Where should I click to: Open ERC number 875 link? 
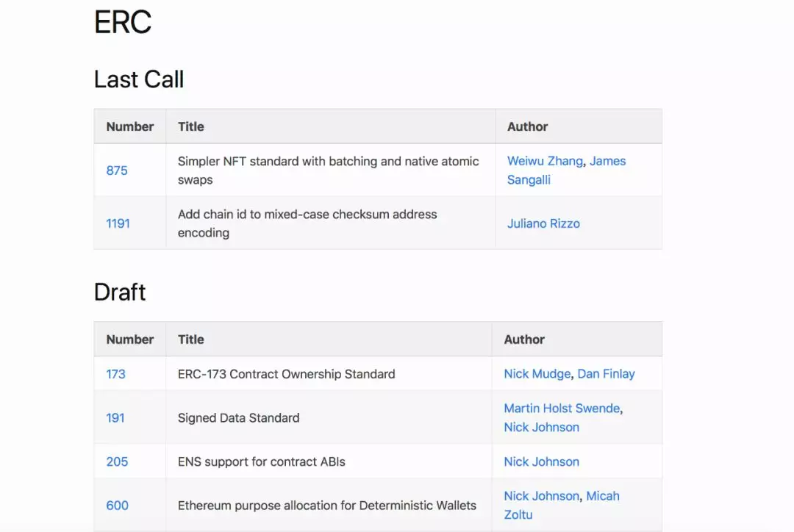[x=116, y=170]
